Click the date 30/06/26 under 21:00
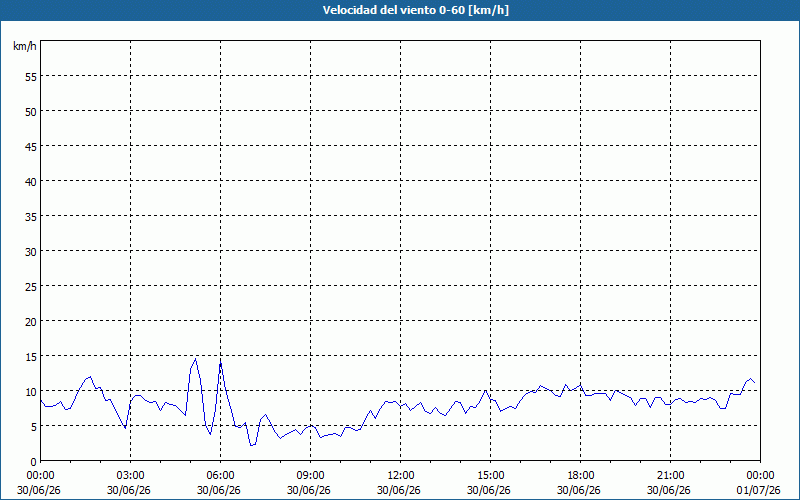 (668, 490)
